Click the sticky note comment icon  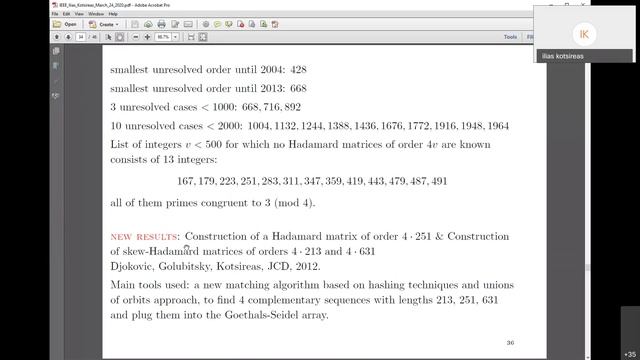tap(217, 24)
